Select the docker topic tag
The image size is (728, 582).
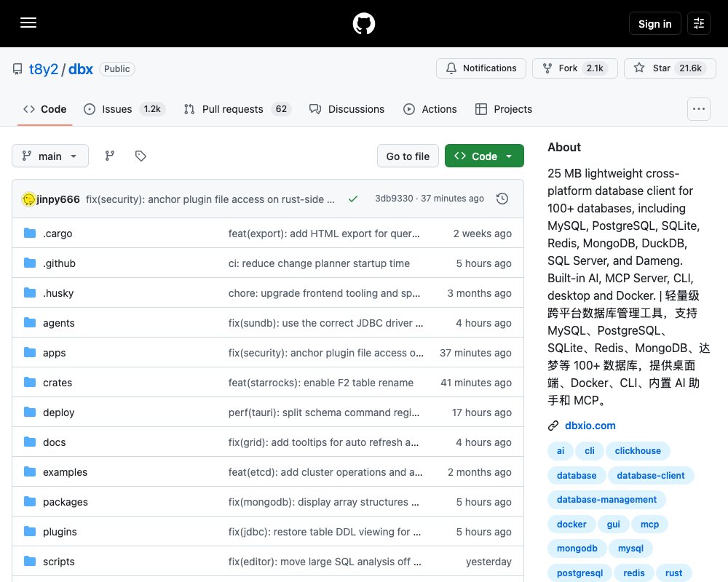click(x=571, y=524)
